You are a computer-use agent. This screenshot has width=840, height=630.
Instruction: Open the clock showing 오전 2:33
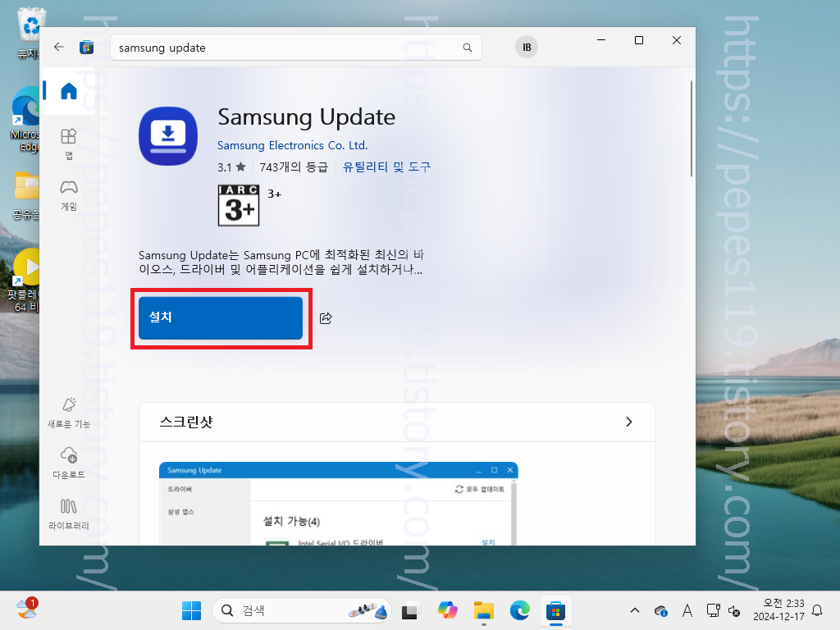779,610
